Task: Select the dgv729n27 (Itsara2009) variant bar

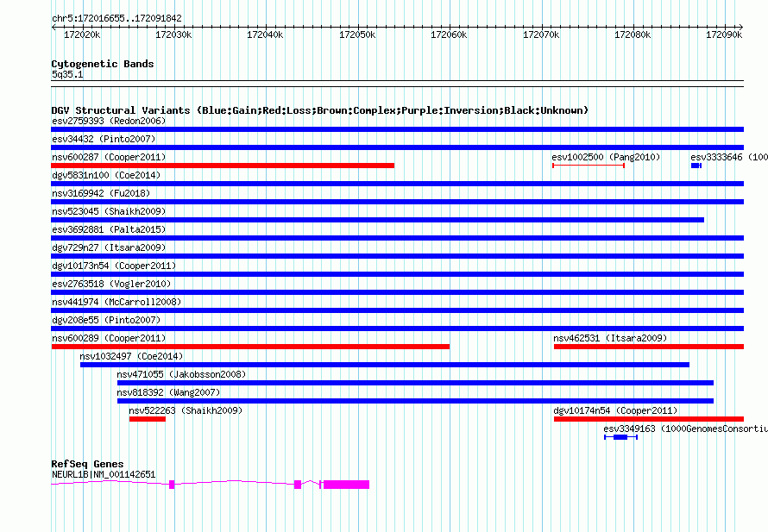Action: point(397,256)
